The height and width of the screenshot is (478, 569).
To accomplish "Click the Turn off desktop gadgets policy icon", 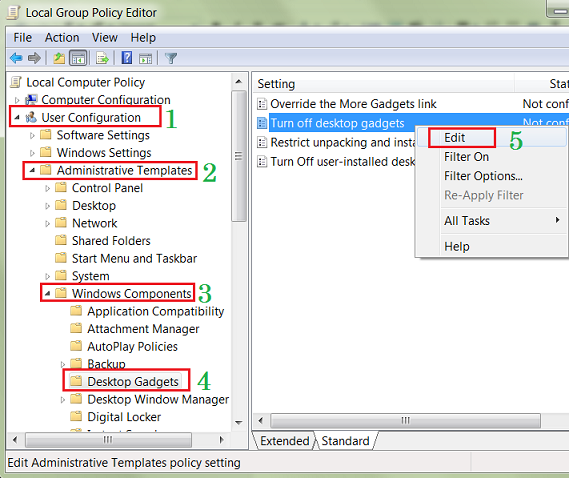I will coord(262,123).
